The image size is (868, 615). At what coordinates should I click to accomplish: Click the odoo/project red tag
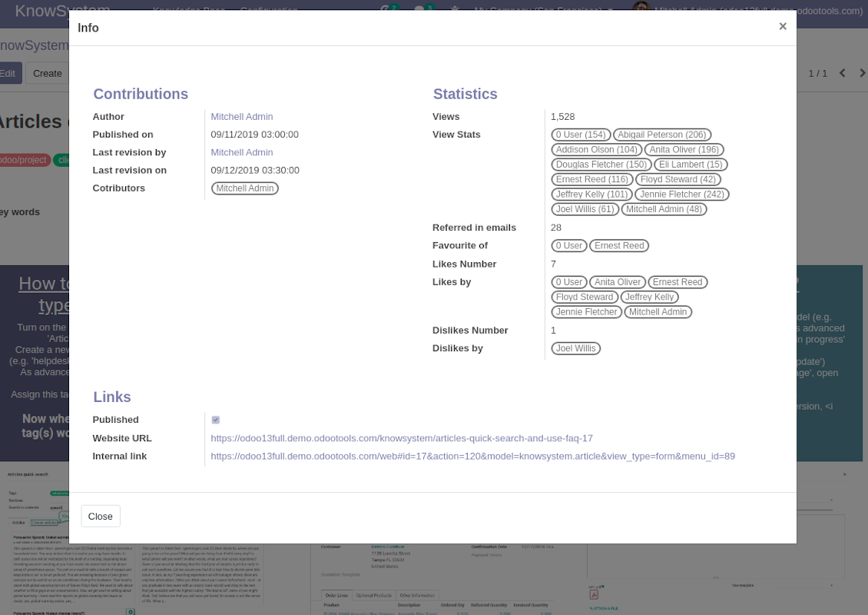click(x=23, y=160)
